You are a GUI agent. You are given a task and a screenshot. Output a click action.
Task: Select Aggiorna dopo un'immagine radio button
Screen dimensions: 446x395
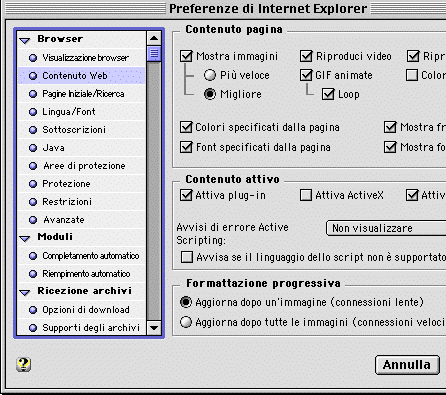pyautogui.click(x=186, y=302)
